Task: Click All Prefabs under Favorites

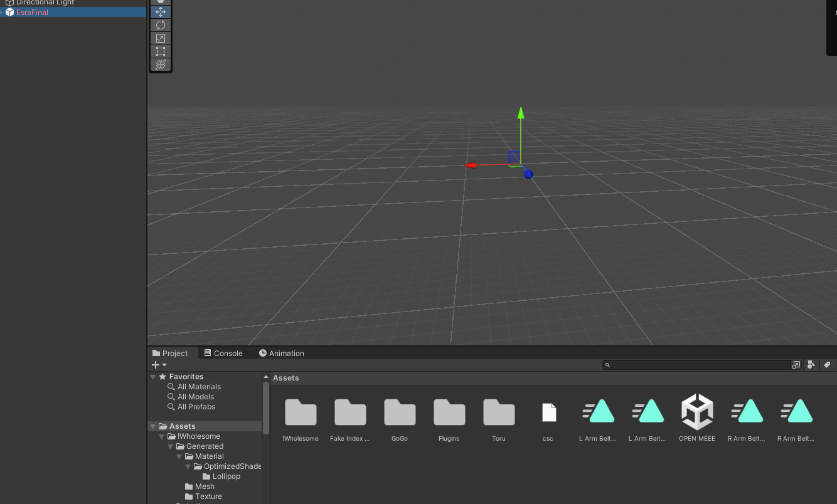Action: pyautogui.click(x=196, y=407)
